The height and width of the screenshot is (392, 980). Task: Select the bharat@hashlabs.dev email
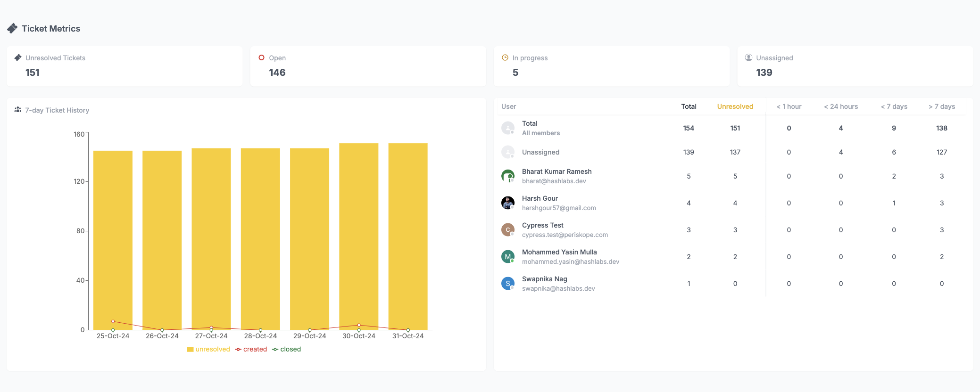(554, 181)
